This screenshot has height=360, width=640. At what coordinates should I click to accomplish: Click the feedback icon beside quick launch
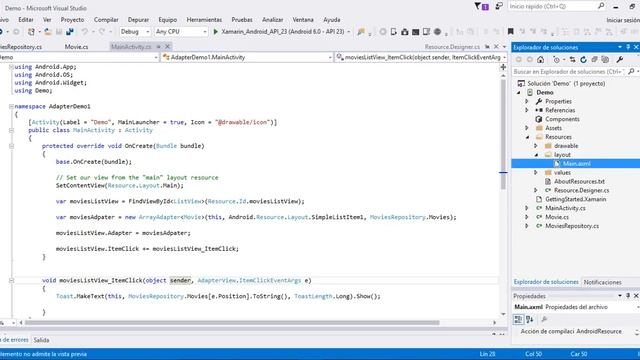point(498,7)
